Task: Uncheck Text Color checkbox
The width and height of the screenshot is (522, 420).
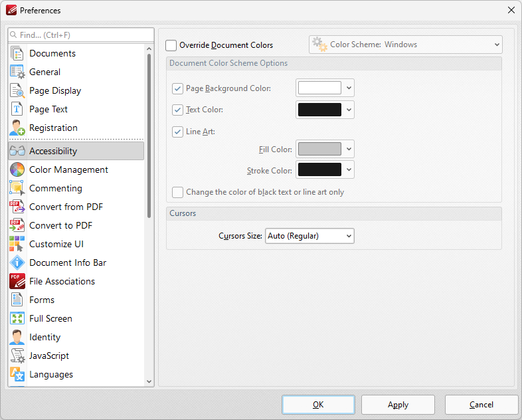Action: tap(177, 110)
